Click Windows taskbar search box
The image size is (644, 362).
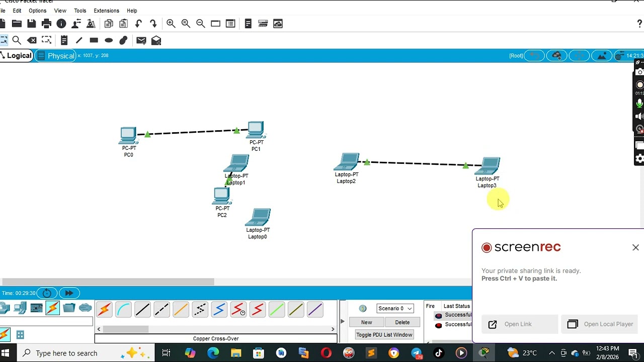86,353
